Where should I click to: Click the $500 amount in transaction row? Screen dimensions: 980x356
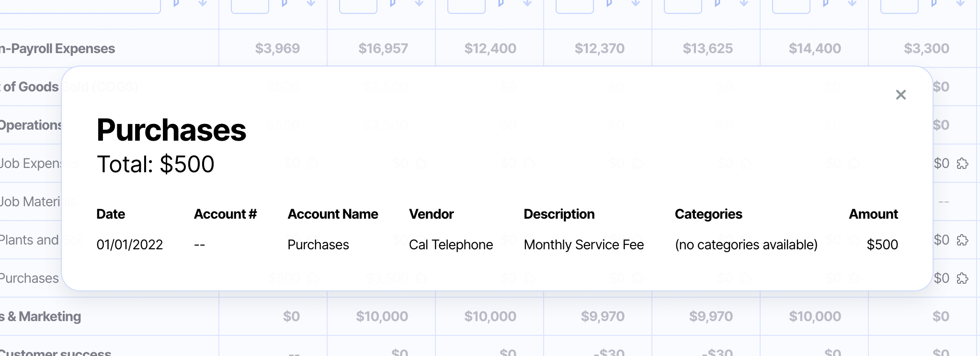click(x=882, y=245)
